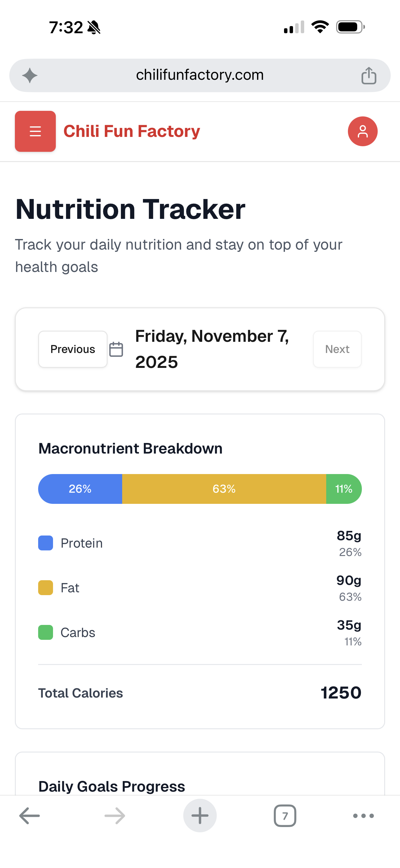400x868 pixels.
Task: Click the green 11% carbs bar segment
Action: tap(344, 489)
